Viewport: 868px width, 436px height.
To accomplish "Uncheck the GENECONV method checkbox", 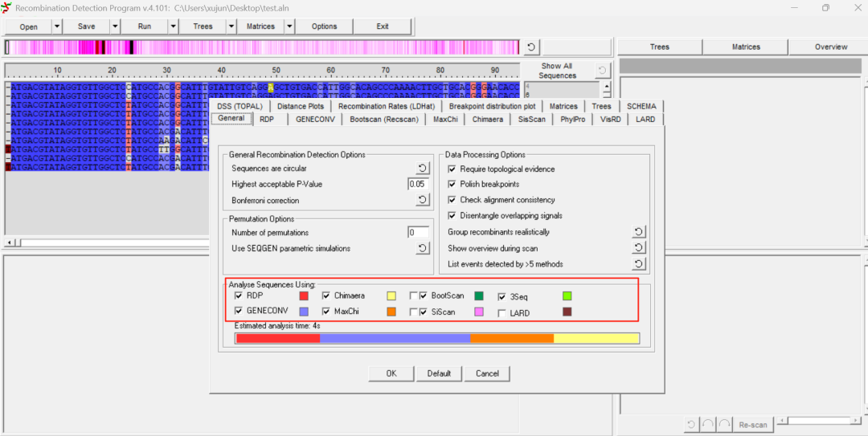I will [239, 311].
